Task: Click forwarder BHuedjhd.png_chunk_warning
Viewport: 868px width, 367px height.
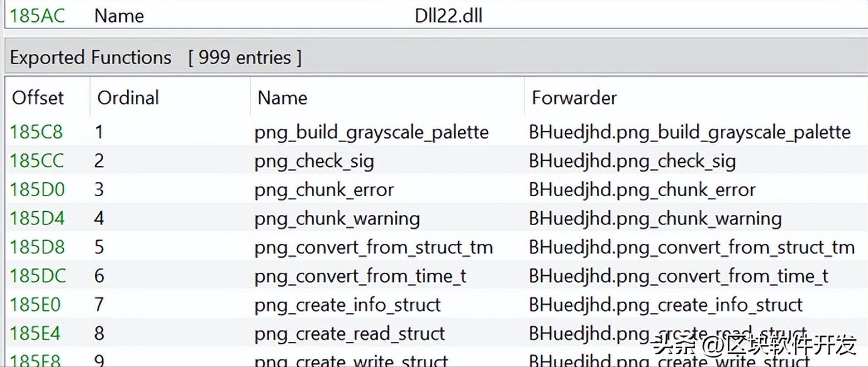Action: click(x=655, y=219)
